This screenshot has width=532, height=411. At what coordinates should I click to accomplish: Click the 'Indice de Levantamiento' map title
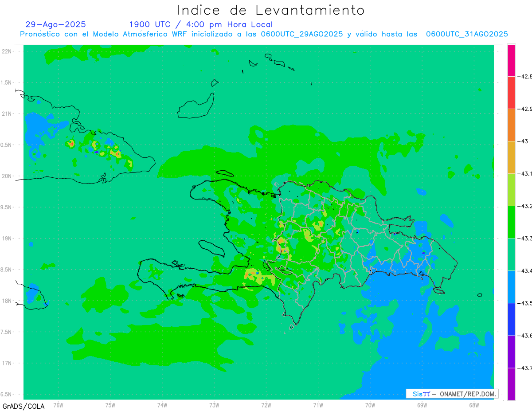[x=271, y=10]
